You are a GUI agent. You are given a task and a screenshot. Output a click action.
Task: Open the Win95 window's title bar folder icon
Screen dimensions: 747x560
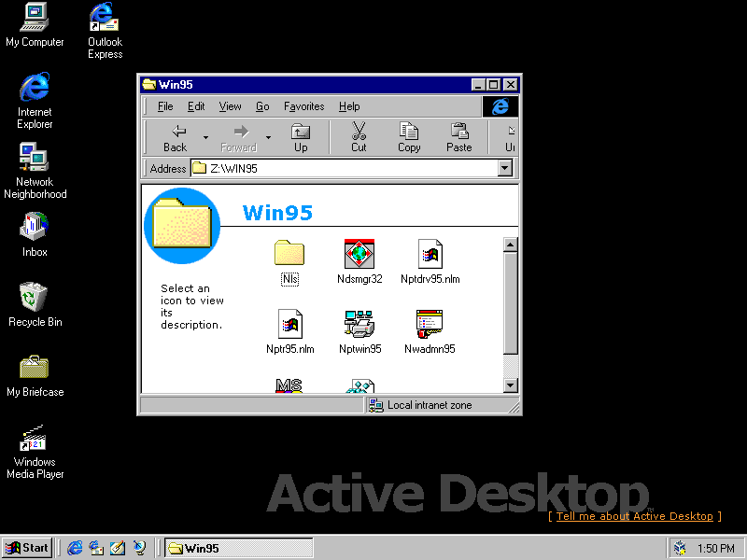click(x=149, y=84)
